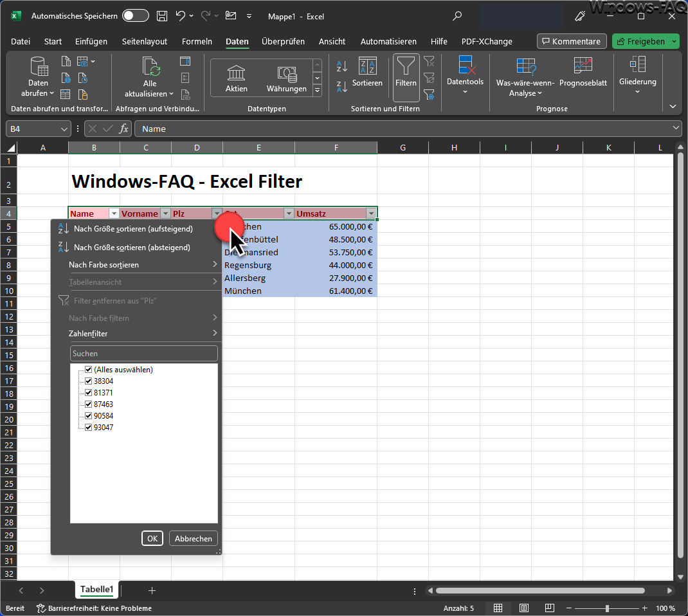The width and height of the screenshot is (688, 616).
Task: Uncheck the 38304 checkbox
Action: pos(88,381)
